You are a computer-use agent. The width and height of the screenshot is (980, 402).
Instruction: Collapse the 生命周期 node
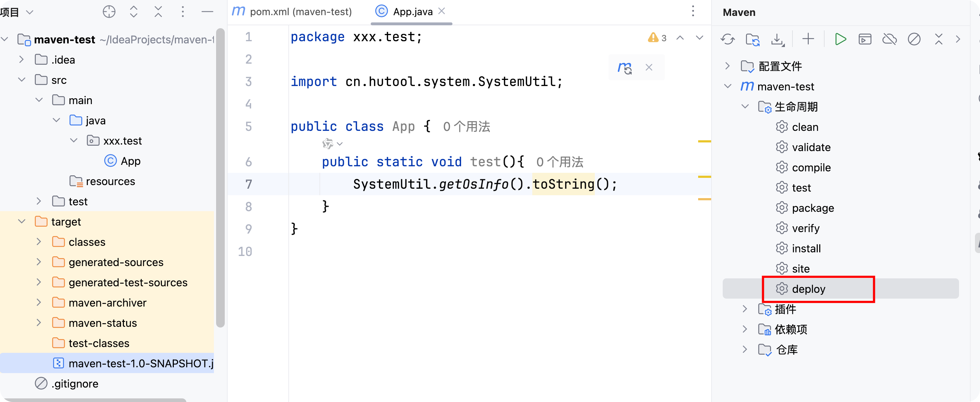(744, 106)
